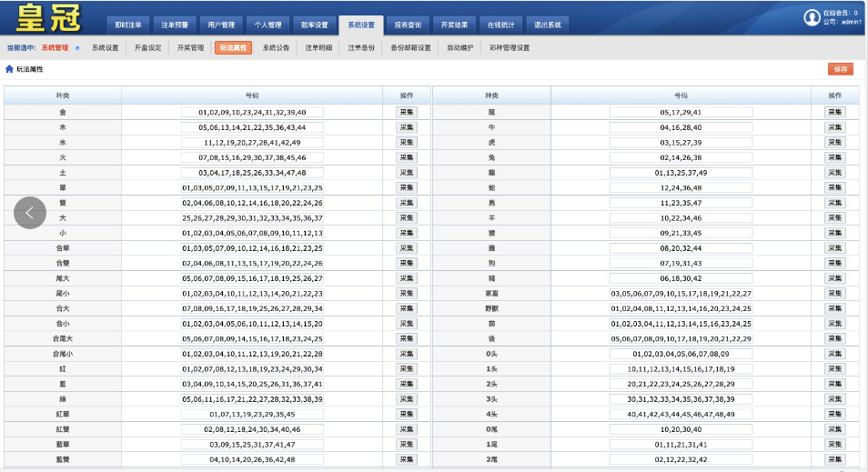Click 采集 button for the 金 row
Image resolution: width=868 pixels, height=472 pixels.
(406, 113)
